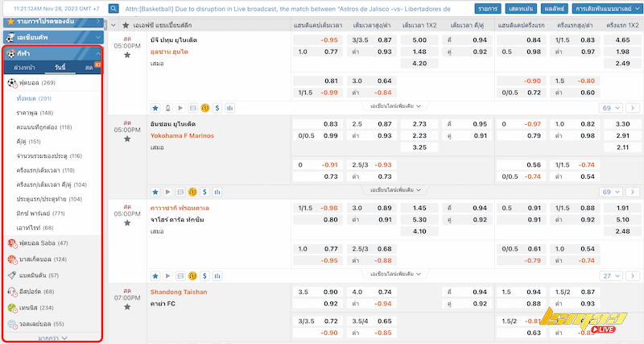Viewport: 644px width, 344px height.
Task: Select เอาท์ไรท์ (68) outright option
Action: [35, 228]
